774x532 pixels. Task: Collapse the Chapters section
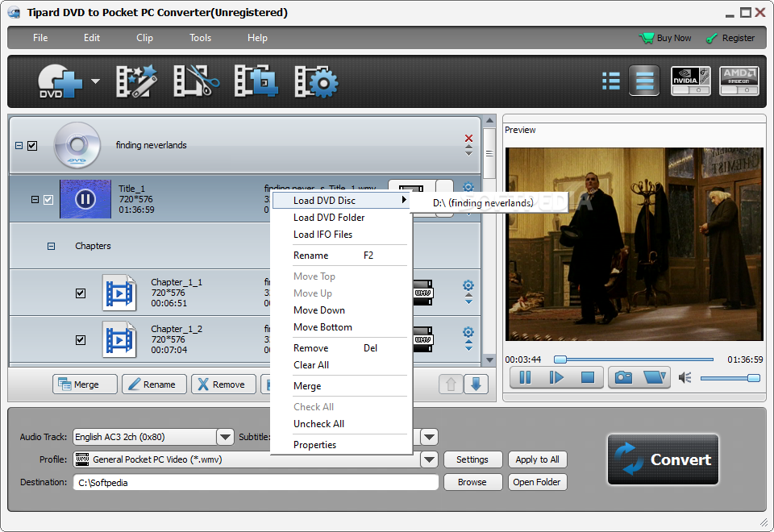[52, 247]
